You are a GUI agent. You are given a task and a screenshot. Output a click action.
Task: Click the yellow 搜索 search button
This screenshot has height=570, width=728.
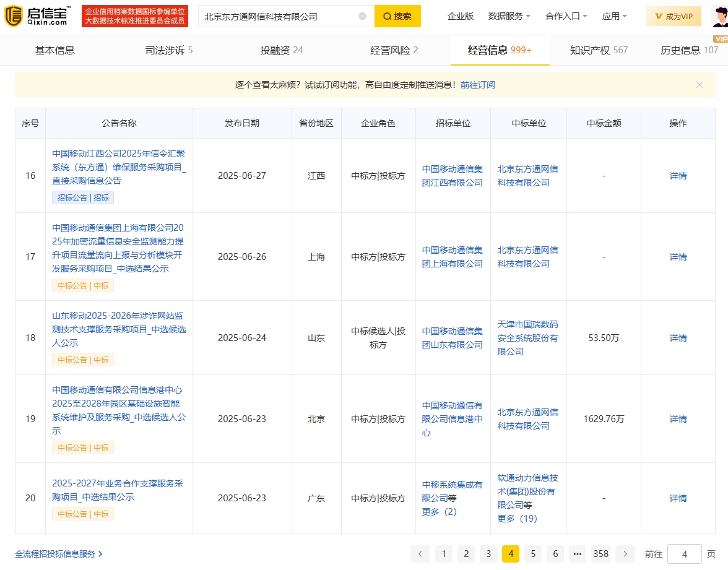click(x=397, y=16)
